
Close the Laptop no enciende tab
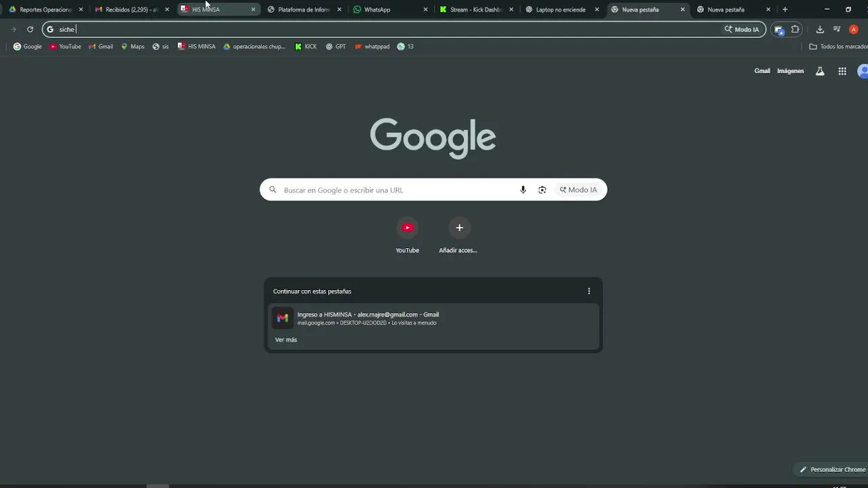597,9
